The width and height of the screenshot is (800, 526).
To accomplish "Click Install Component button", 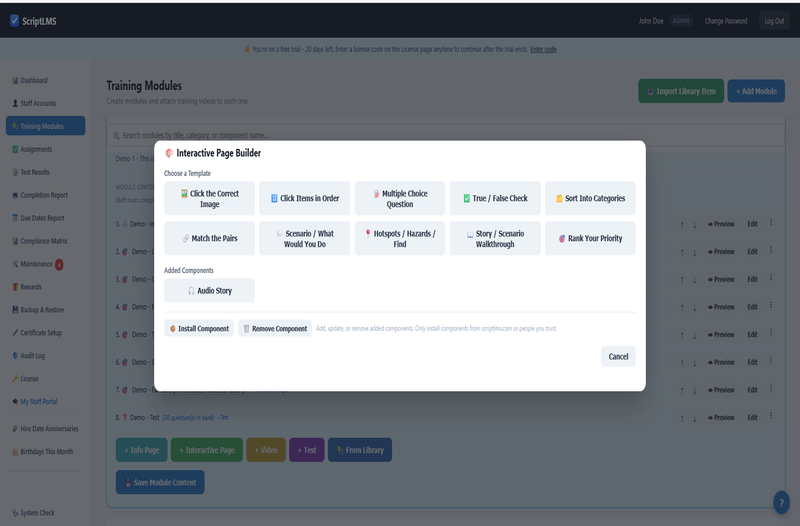I will coord(199,329).
